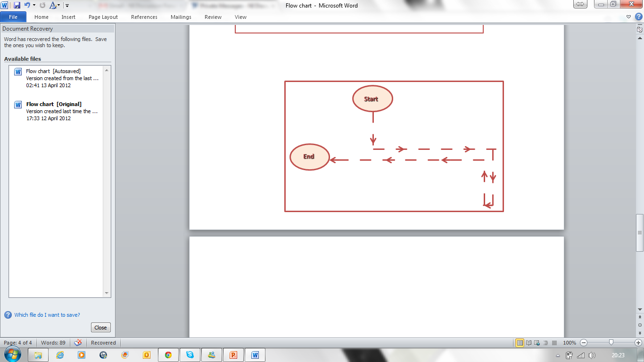Select Flow chart [Autosaved] recovered file
This screenshot has width=644, height=362.
(57, 78)
